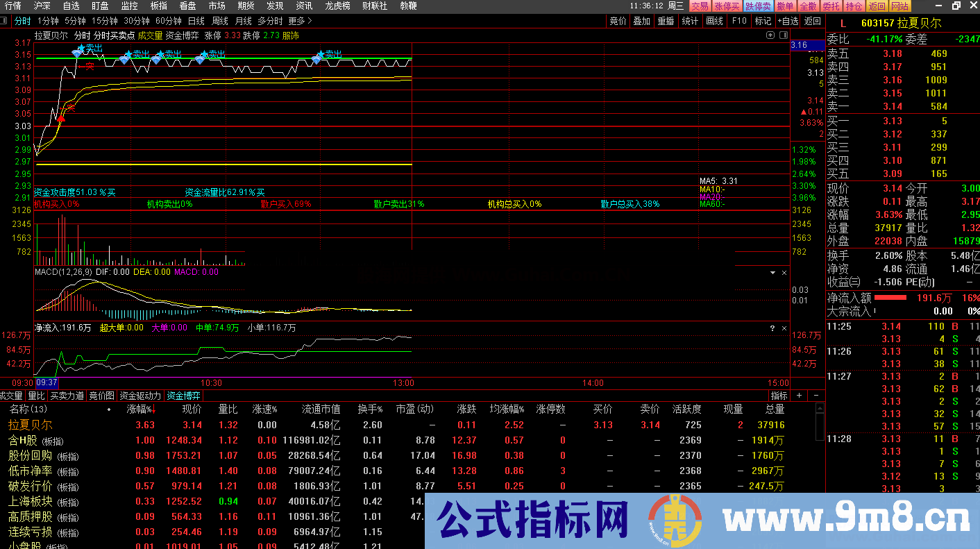Toggle 涨停买 limit-up buy mode
Viewport: 980px width, 549px height.
pos(726,6)
